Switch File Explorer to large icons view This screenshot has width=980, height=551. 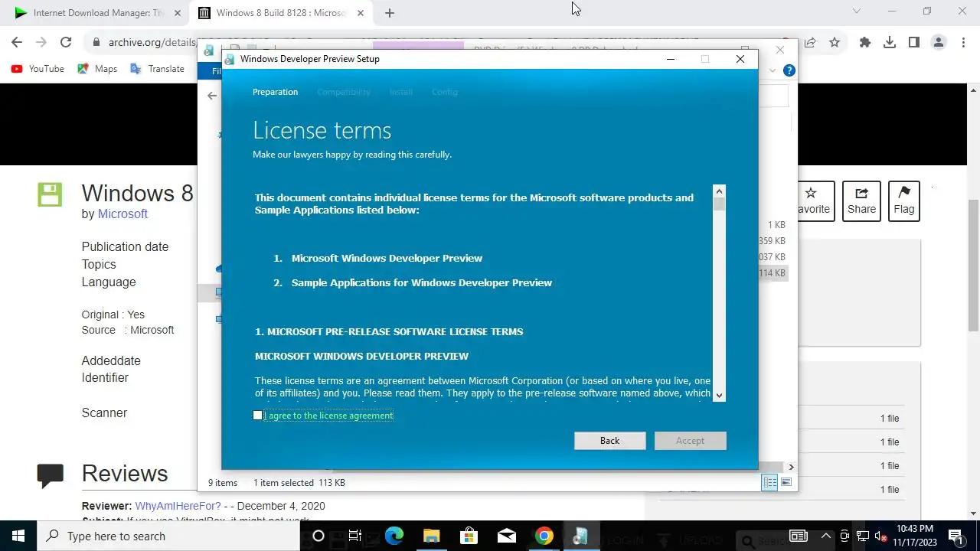click(x=786, y=482)
